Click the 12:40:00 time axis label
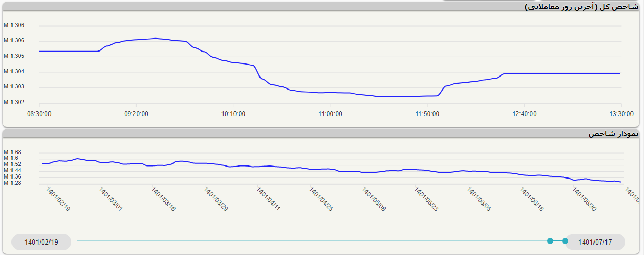The image size is (644, 255). (x=524, y=113)
